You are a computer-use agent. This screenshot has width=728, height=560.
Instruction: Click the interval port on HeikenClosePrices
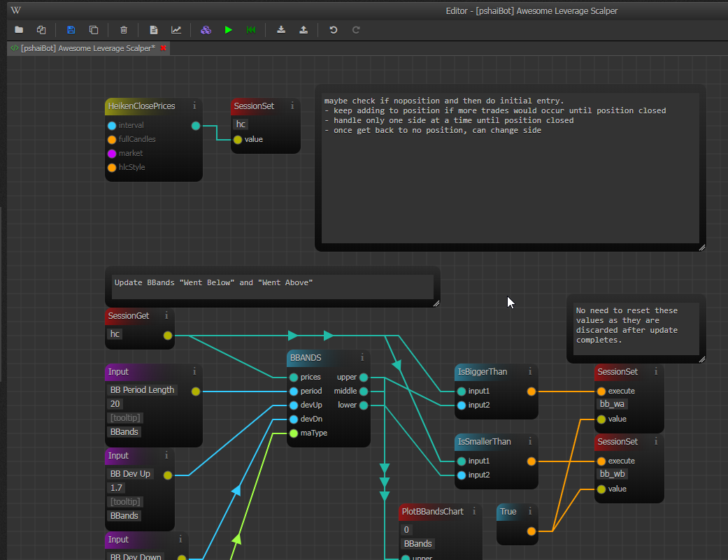coord(112,125)
